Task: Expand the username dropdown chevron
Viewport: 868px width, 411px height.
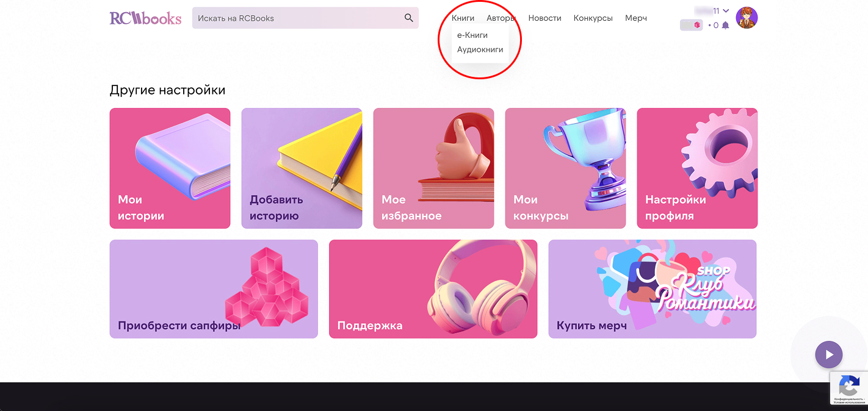Action: 726,11
